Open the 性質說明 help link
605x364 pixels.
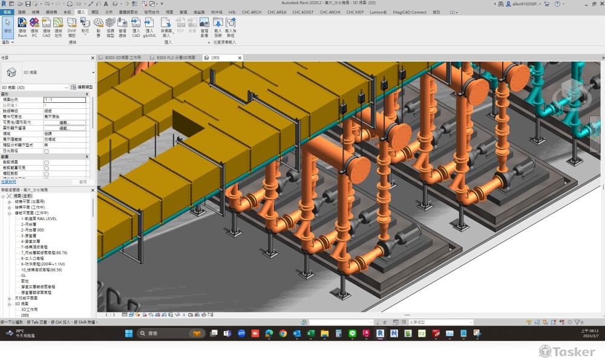click(x=8, y=181)
